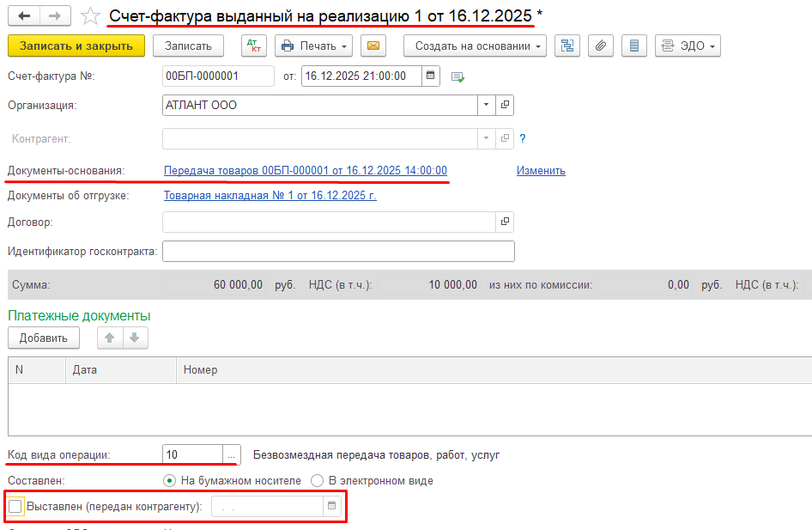Click Записать и закрыть button
This screenshot has width=812, height=530.
coord(76,46)
